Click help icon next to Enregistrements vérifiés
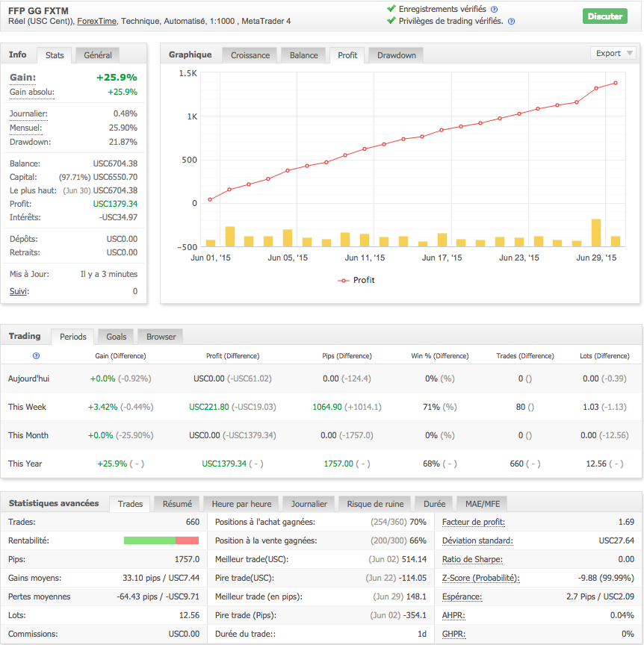Image resolution: width=644 pixels, height=645 pixels. point(494,9)
